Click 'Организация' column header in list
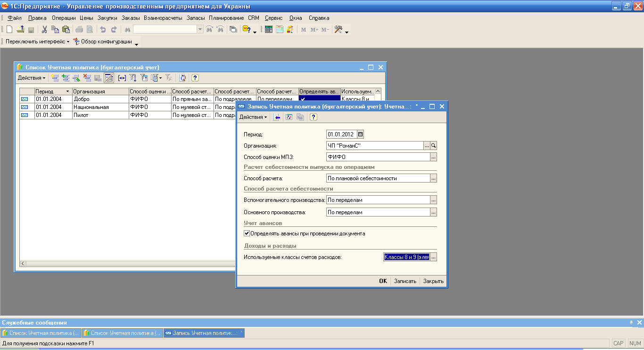 100,91
